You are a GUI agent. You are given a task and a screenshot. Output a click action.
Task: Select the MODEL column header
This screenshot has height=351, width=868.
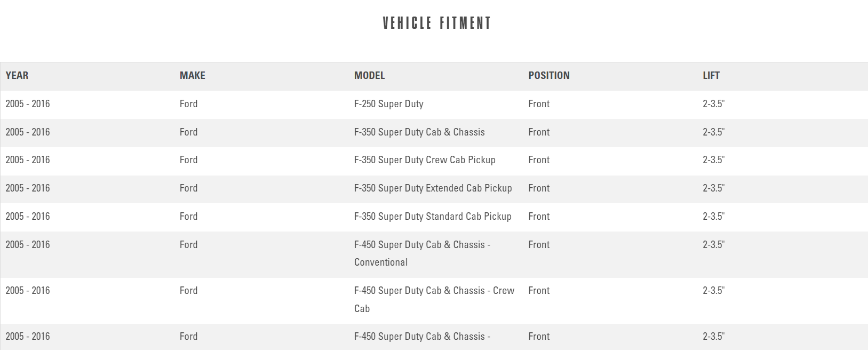[369, 76]
